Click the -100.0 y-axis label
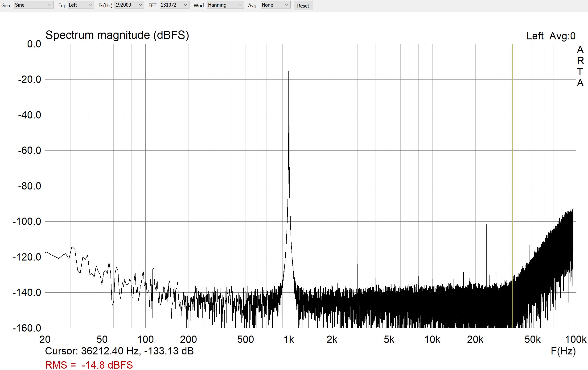Viewport: 588px width, 370px height. [x=27, y=222]
